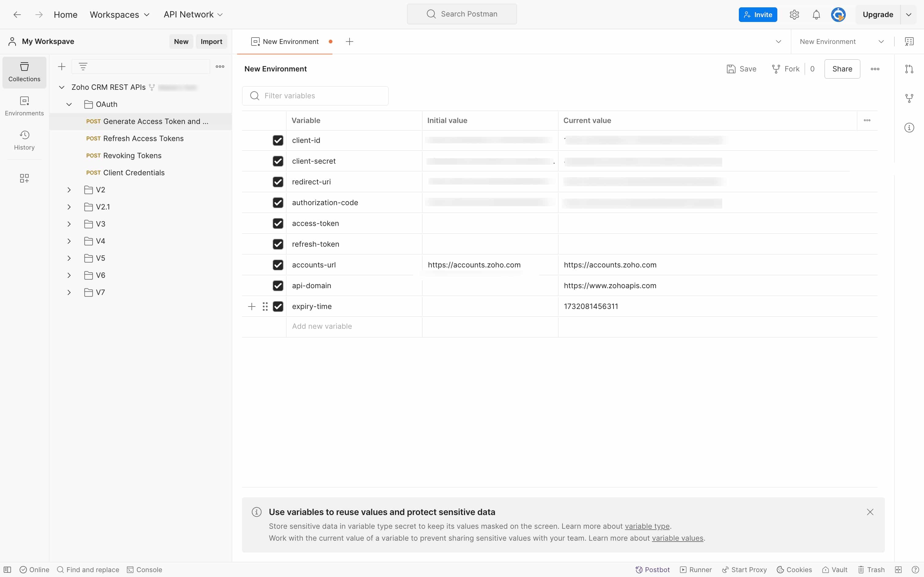Image resolution: width=924 pixels, height=577 pixels.
Task: Click the Share button
Action: tap(842, 69)
